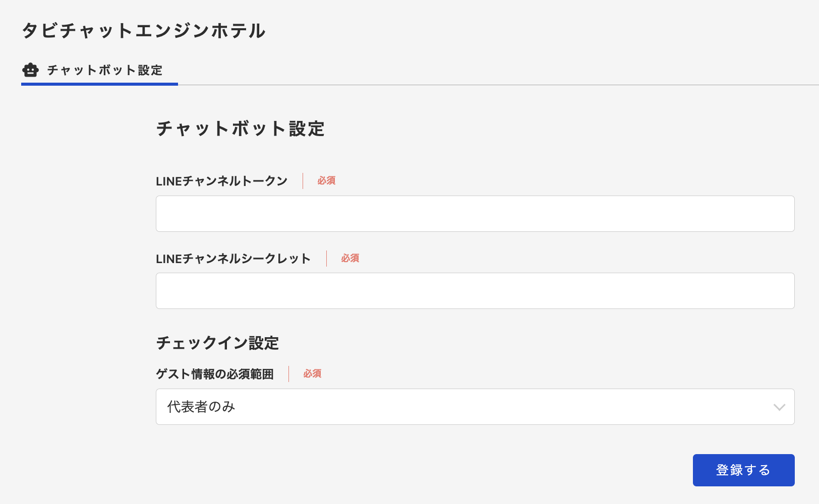Screen dimensions: 819x504
Task: Click red divider after ゲスト情報の必須範囲 label
Action: [288, 374]
